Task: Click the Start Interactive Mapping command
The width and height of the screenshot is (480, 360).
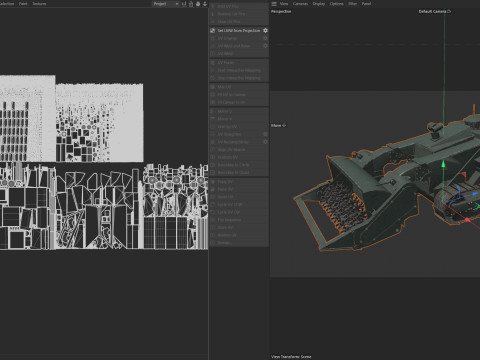Action: point(239,70)
